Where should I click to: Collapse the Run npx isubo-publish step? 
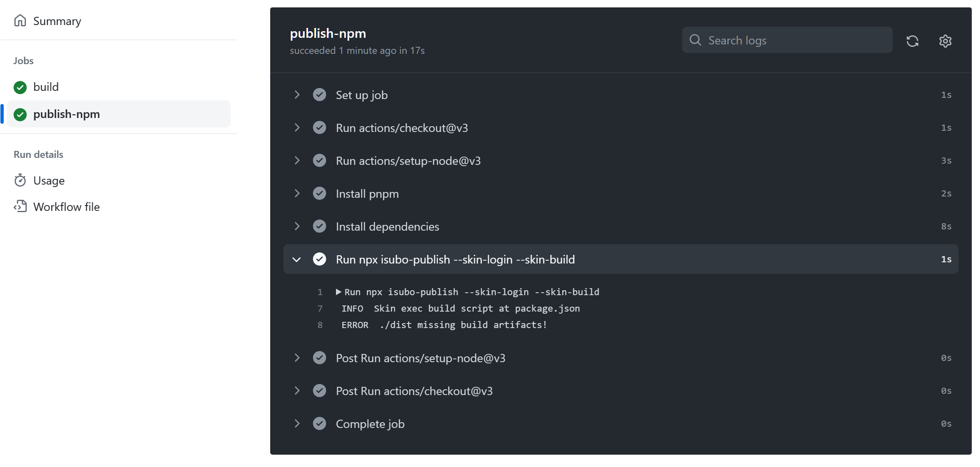(x=297, y=259)
